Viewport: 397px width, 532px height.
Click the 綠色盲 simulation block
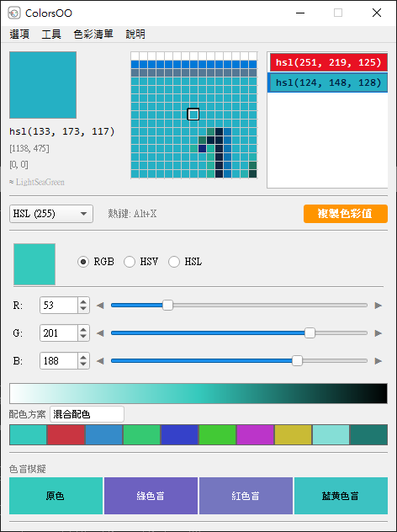151,496
